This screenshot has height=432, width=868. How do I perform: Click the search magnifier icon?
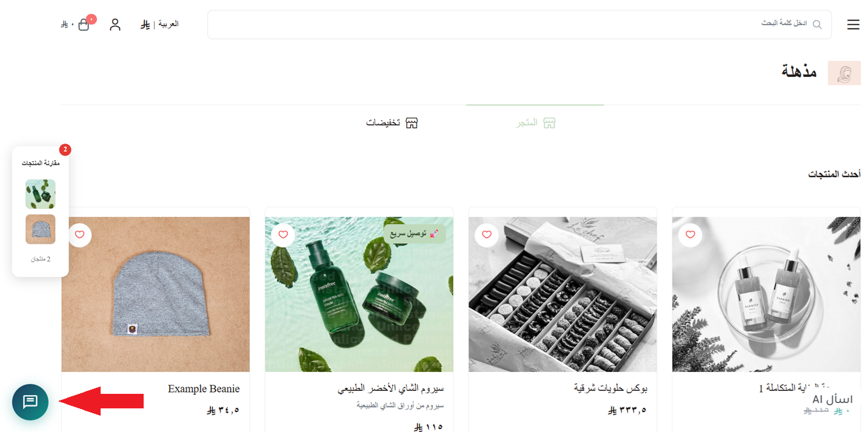(817, 24)
